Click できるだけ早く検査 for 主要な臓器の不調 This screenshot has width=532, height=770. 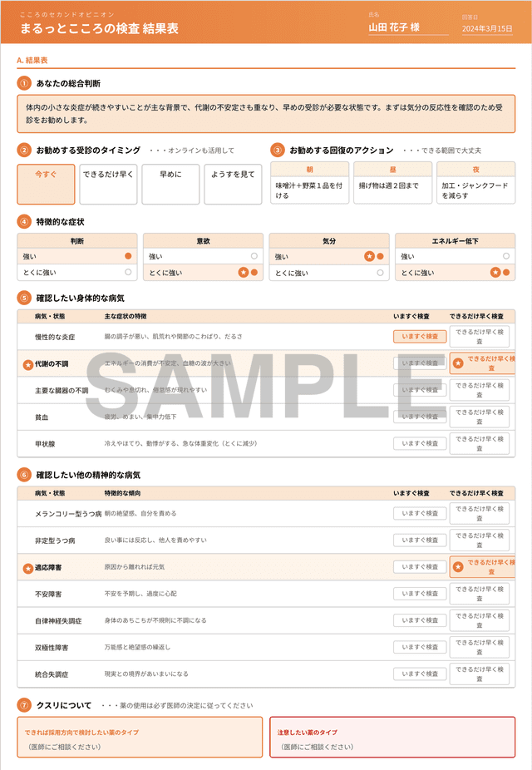pyautogui.click(x=480, y=390)
